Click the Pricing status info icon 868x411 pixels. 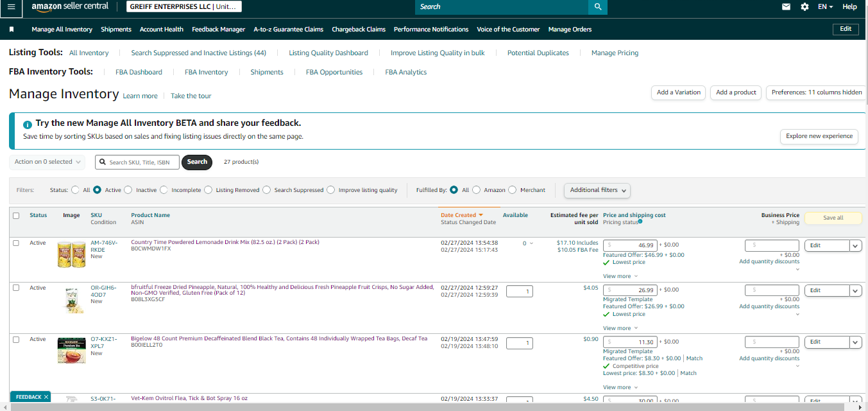point(640,222)
